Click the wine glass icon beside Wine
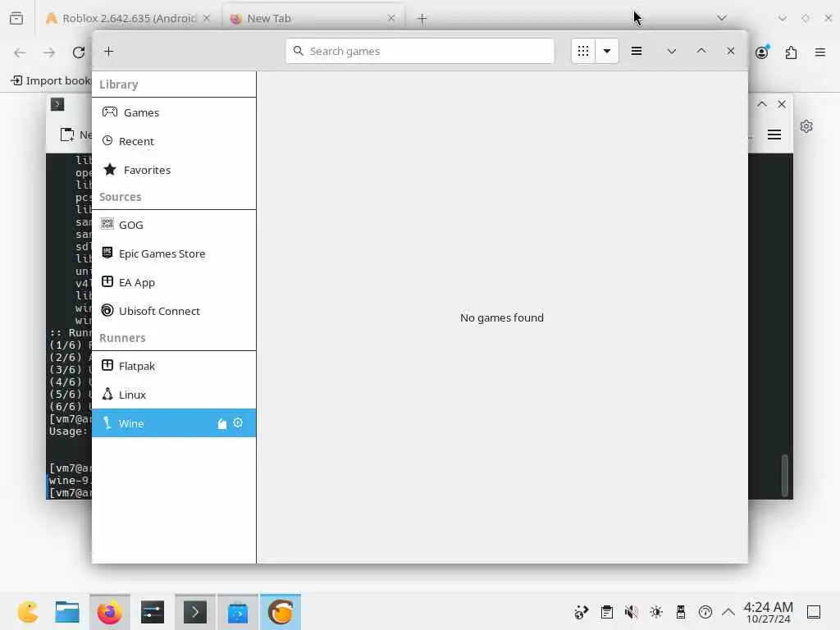Image resolution: width=840 pixels, height=630 pixels. (x=107, y=422)
